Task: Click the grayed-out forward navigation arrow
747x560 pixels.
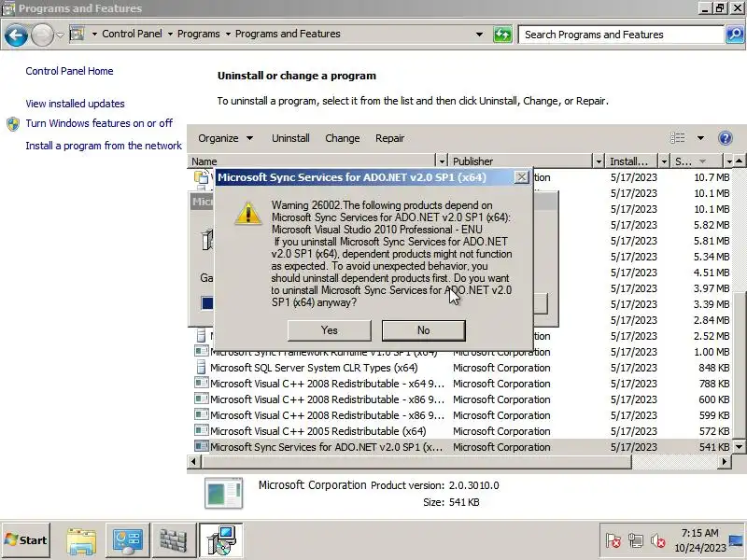Action: [x=42, y=35]
